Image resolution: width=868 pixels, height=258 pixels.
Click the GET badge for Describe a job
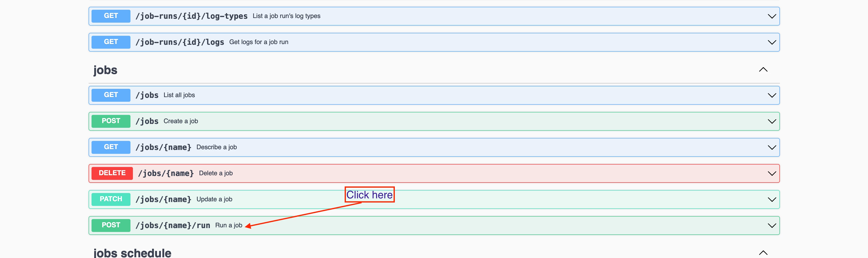111,147
